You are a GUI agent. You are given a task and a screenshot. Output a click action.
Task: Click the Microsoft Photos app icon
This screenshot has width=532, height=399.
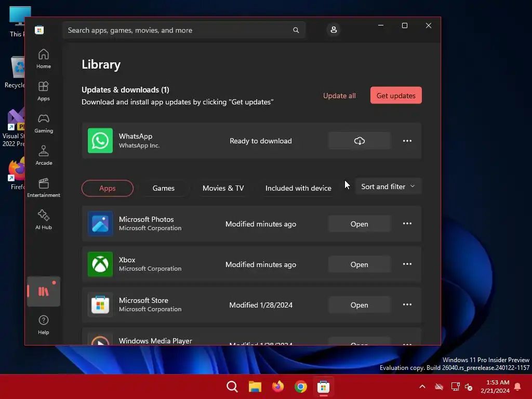click(x=100, y=223)
